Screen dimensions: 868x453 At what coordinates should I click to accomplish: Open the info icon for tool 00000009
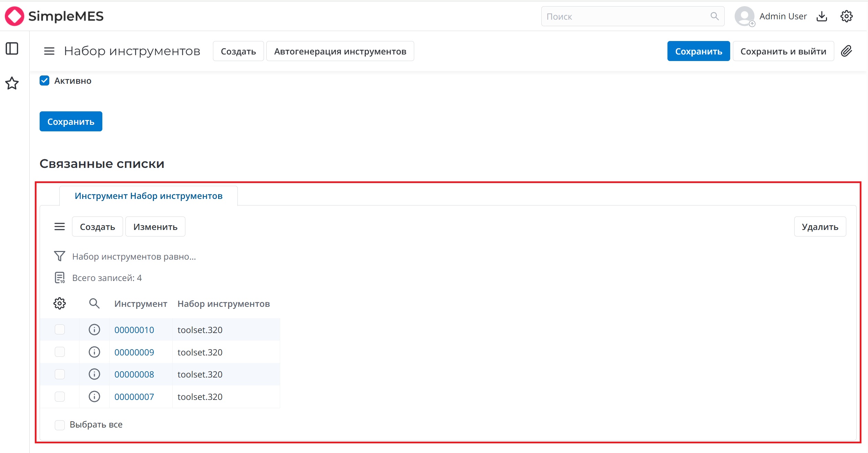tap(94, 352)
